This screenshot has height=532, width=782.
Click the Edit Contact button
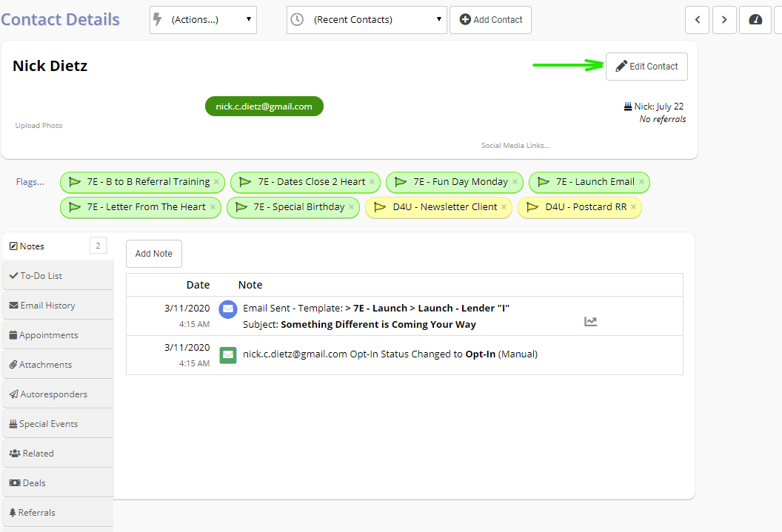point(646,67)
